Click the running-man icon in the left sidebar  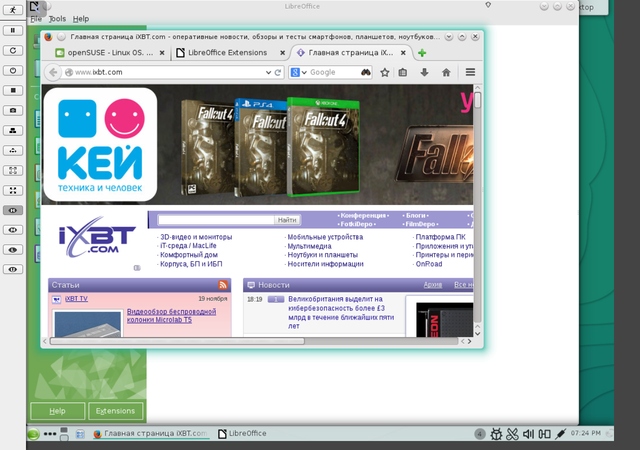click(x=13, y=10)
